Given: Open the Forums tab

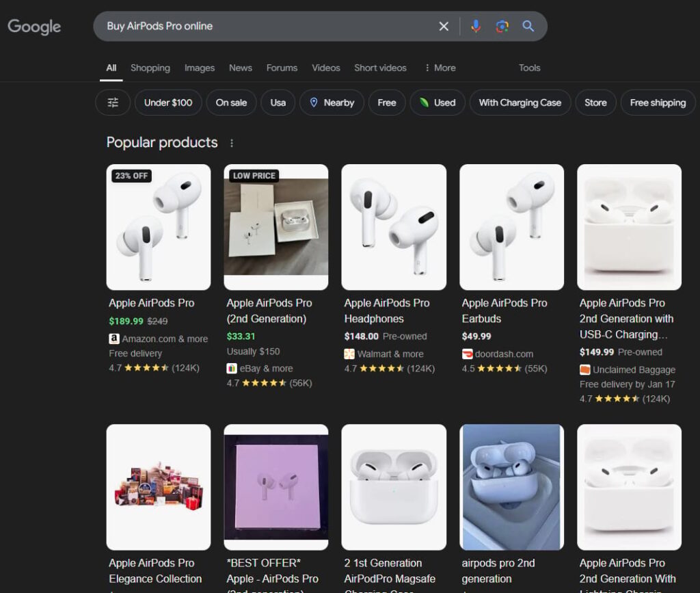Looking at the screenshot, I should coord(282,68).
